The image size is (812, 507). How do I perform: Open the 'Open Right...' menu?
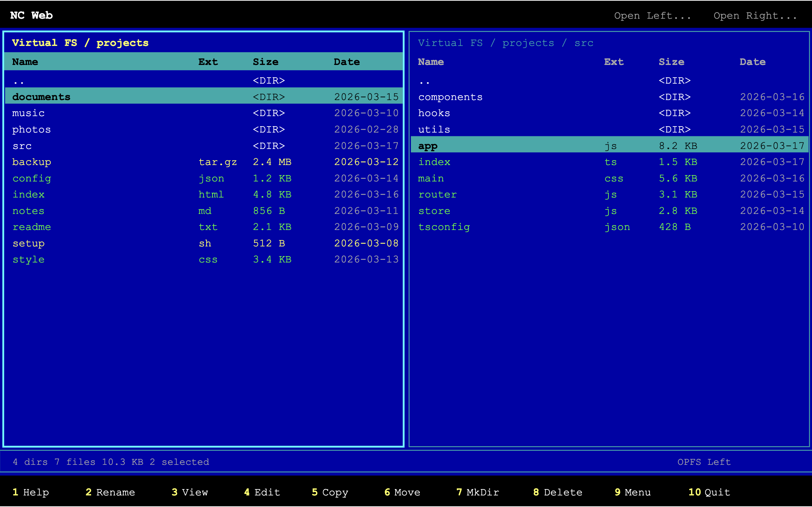[x=755, y=16]
